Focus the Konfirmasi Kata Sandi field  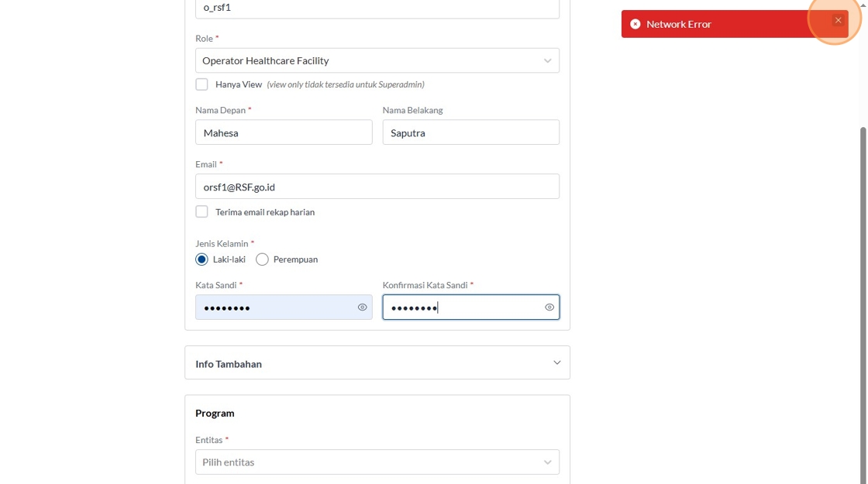coord(470,307)
